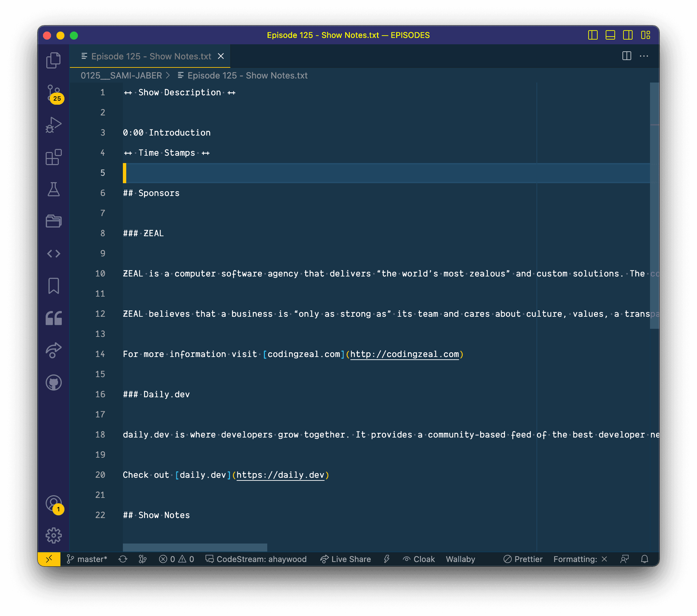Open the Extensions view
Image resolution: width=697 pixels, height=616 pixels.
click(53, 157)
